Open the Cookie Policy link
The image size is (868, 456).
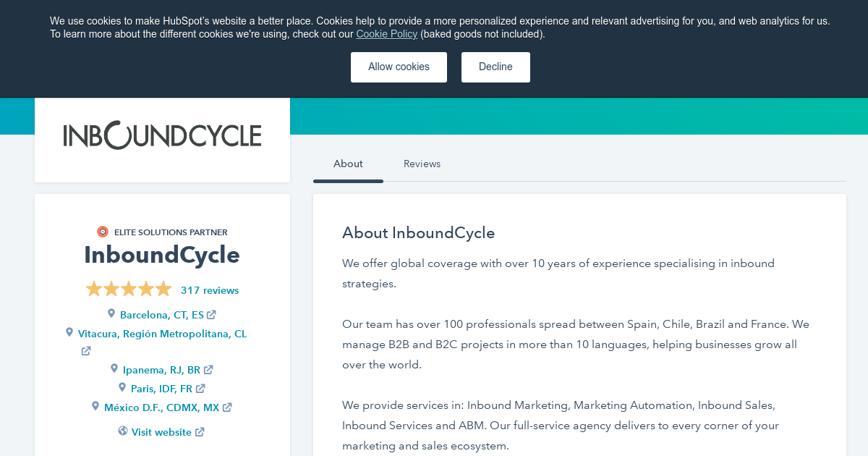point(386,34)
